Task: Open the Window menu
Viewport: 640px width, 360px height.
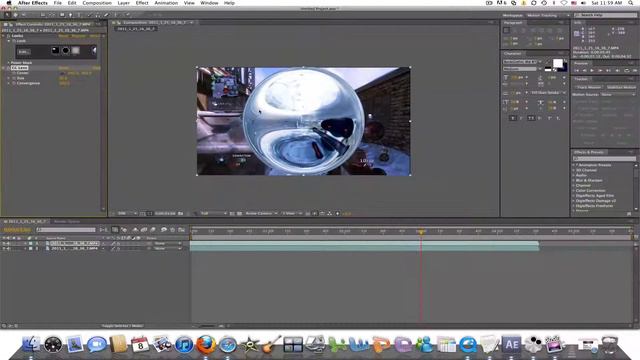Action: (x=209, y=3)
